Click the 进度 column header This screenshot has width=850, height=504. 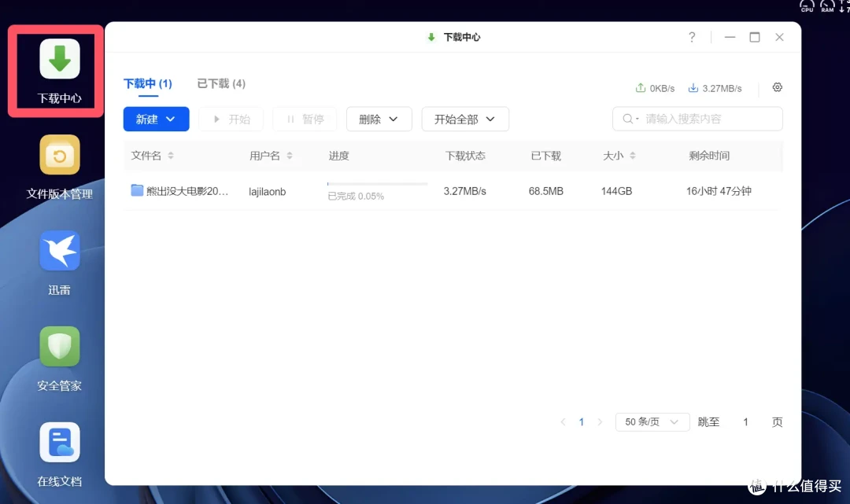(x=338, y=156)
